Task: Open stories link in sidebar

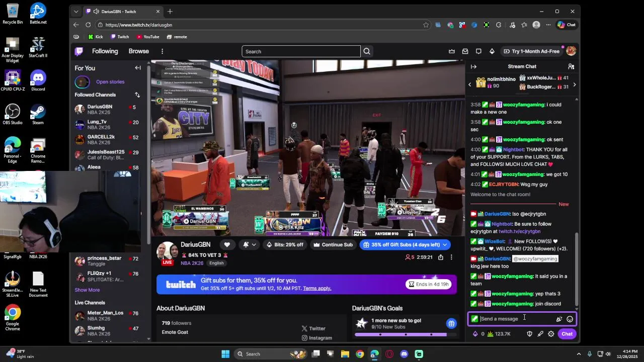Action: tap(110, 82)
